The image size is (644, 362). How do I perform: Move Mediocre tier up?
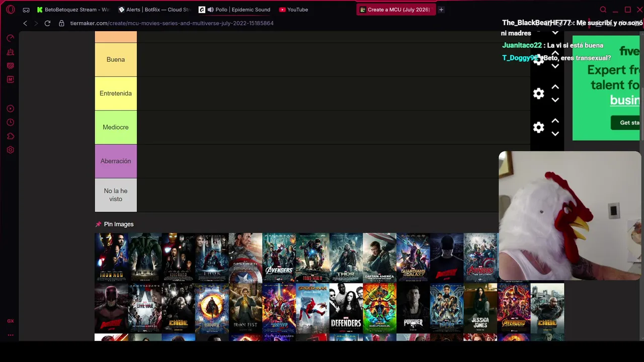coord(555,121)
